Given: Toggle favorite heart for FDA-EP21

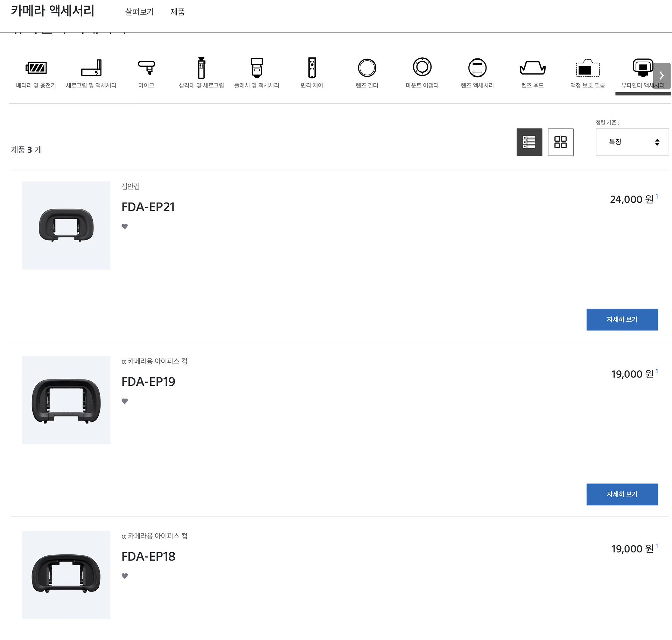Looking at the screenshot, I should tap(125, 226).
